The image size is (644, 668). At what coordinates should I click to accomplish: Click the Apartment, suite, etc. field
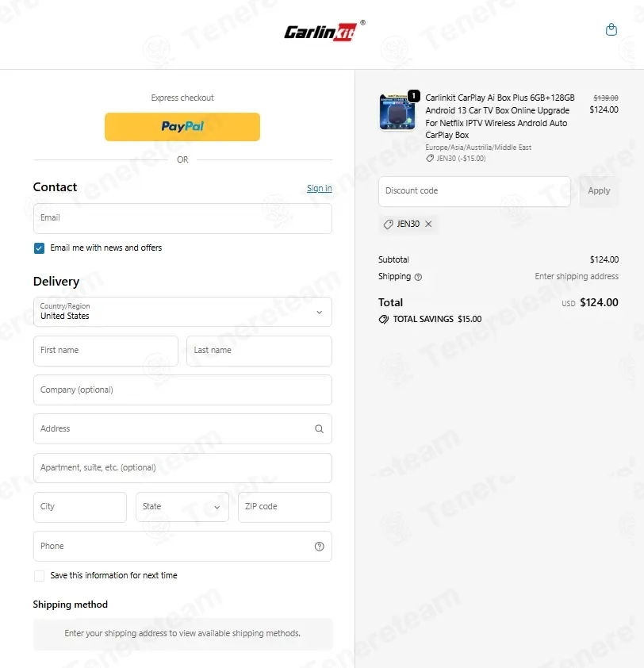[182, 468]
